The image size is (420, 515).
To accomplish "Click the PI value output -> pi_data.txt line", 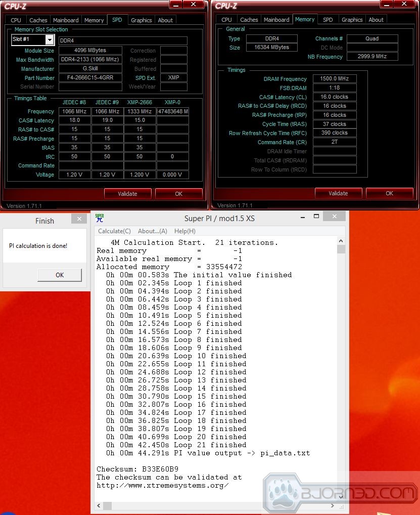I will pyautogui.click(x=208, y=453).
